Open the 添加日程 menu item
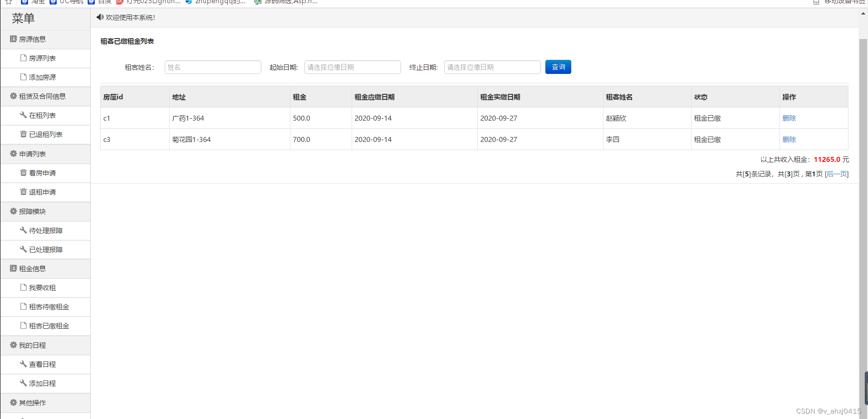Screen dimensions: 868x419 click(45, 384)
